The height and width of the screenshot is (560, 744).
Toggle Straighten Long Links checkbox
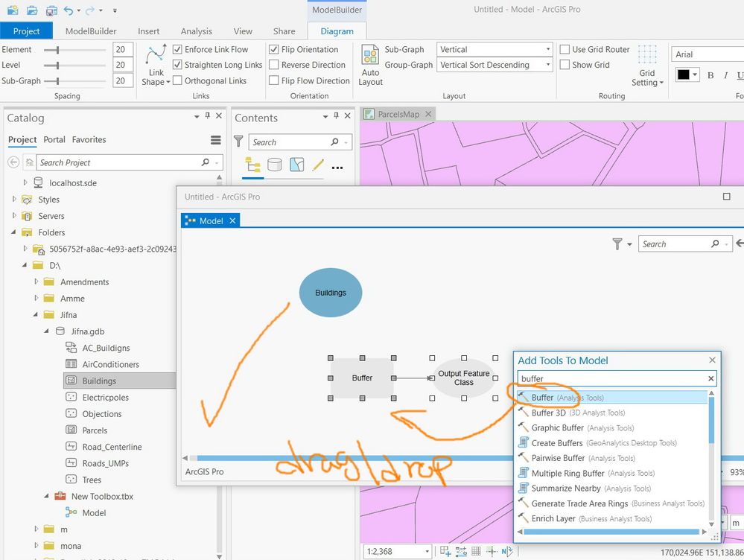[x=177, y=65]
